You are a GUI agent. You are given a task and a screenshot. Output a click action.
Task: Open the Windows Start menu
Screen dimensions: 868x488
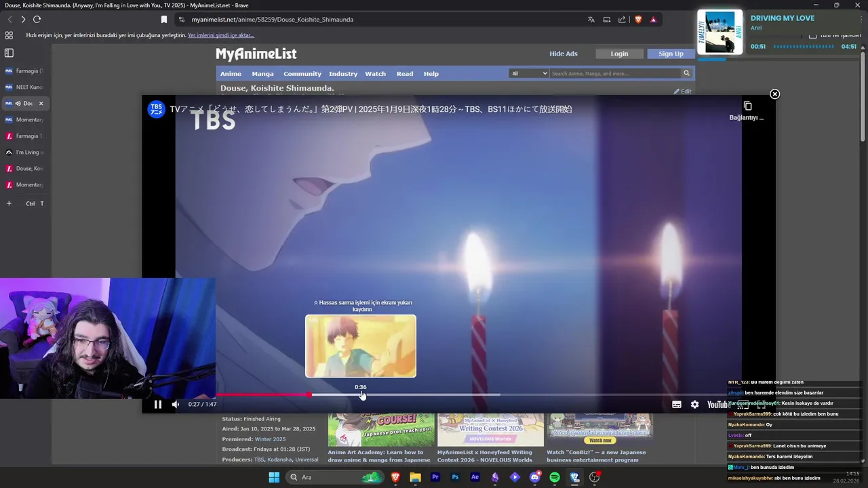[x=274, y=477]
